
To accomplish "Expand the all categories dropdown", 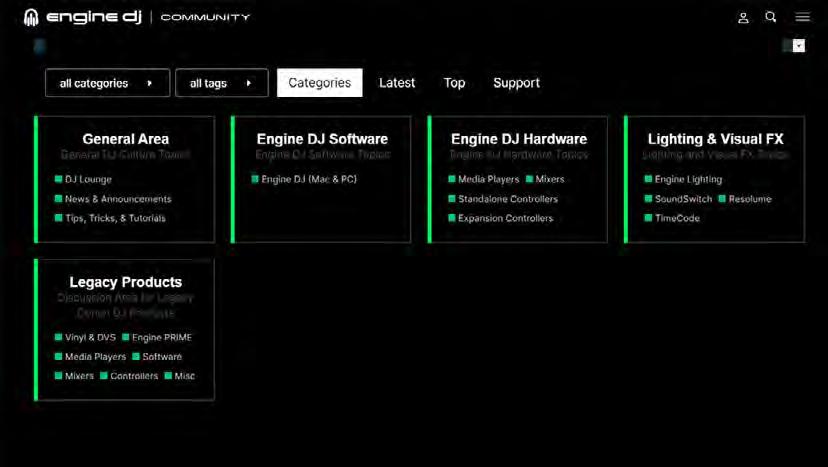I will coord(108,83).
